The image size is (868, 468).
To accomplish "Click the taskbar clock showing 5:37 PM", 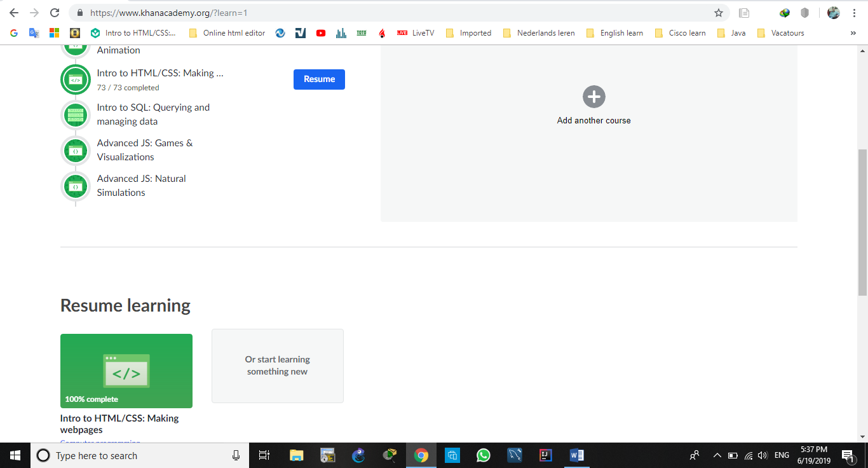I will pyautogui.click(x=814, y=455).
